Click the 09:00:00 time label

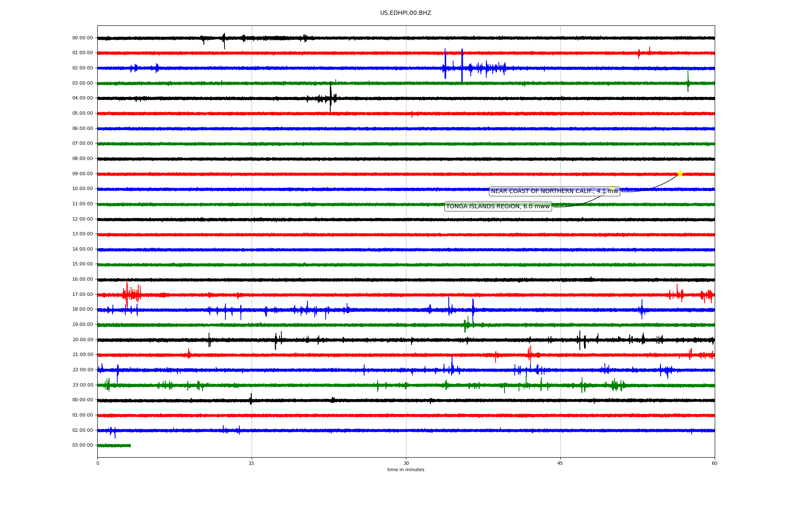pyautogui.click(x=82, y=174)
